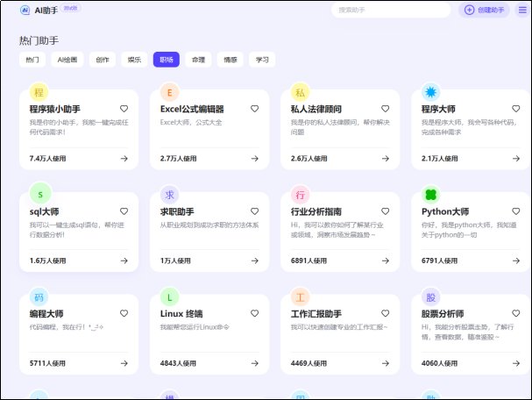Viewport: 532px width, 400px height.
Task: Switch to the 命理 tab
Action: point(198,60)
